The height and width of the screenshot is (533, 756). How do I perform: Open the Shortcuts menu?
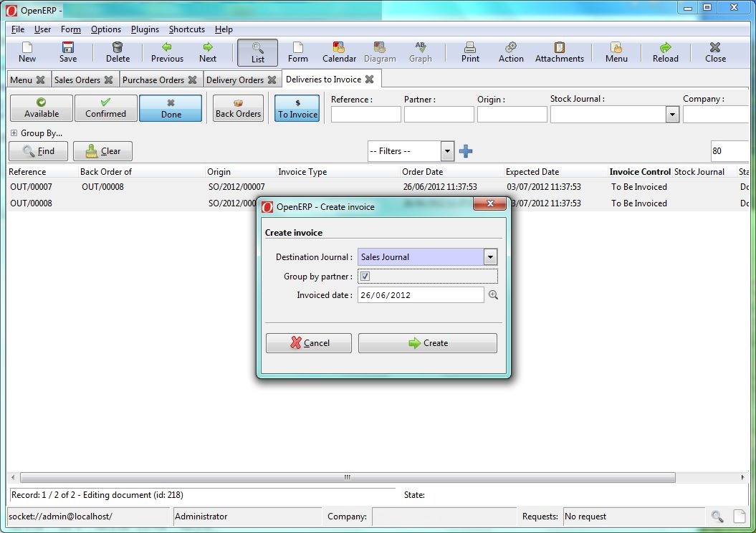coord(186,29)
